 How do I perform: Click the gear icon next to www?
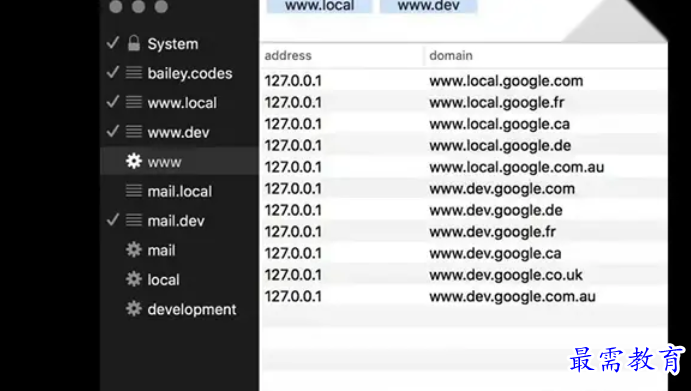[x=134, y=161]
